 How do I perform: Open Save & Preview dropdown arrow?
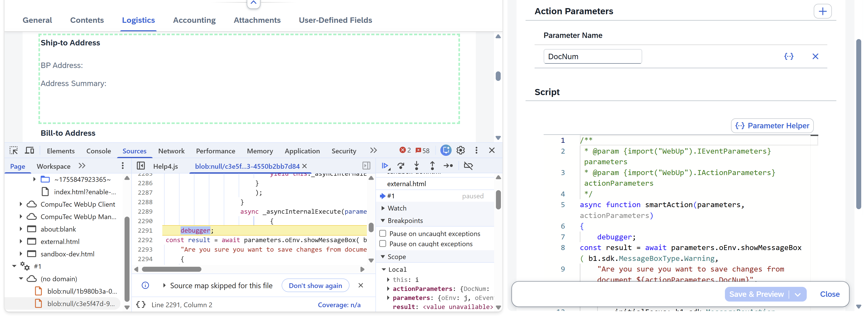tap(797, 295)
